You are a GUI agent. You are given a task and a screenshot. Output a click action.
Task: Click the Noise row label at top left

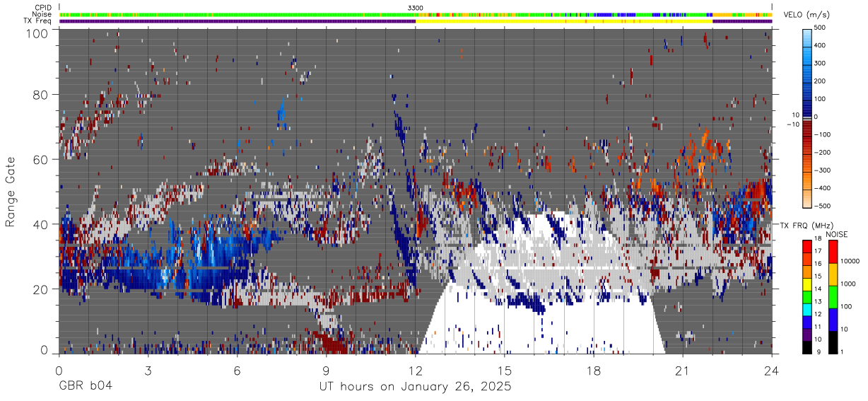coord(42,14)
